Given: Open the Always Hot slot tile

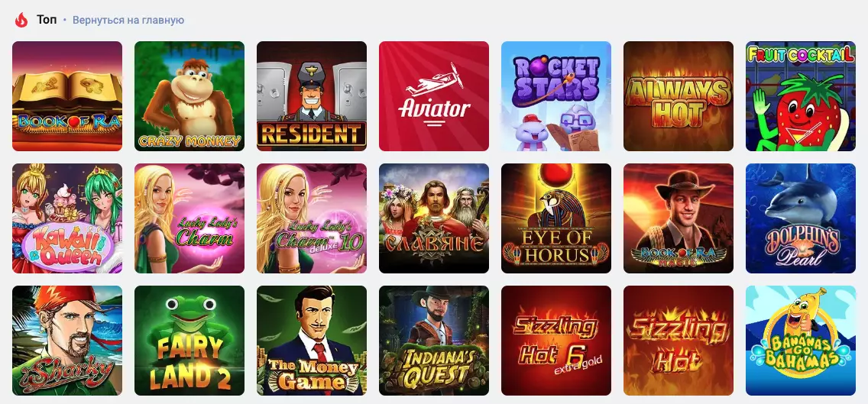Looking at the screenshot, I should [679, 95].
